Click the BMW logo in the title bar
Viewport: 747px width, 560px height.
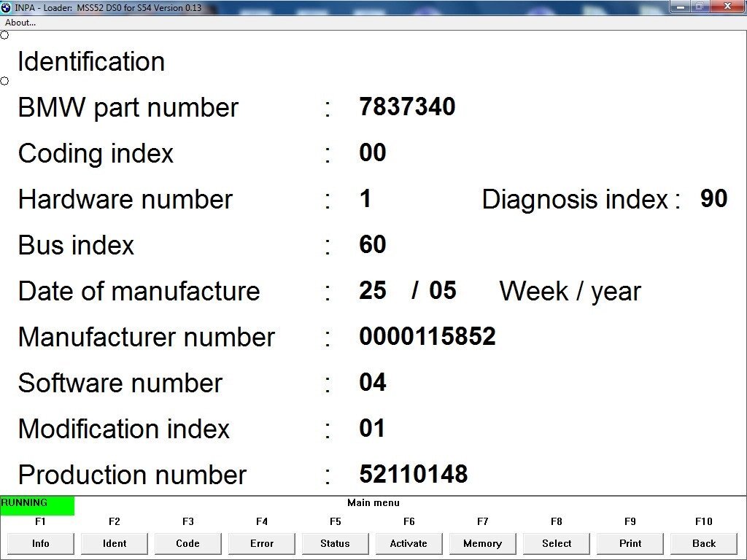(x=7, y=7)
